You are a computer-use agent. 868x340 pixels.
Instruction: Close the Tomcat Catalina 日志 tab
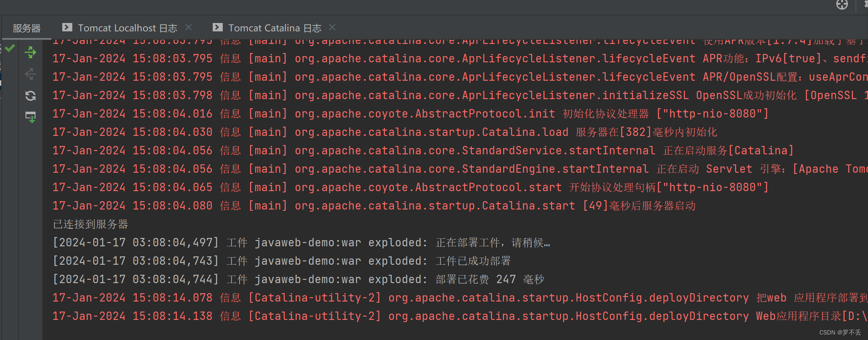click(x=332, y=27)
